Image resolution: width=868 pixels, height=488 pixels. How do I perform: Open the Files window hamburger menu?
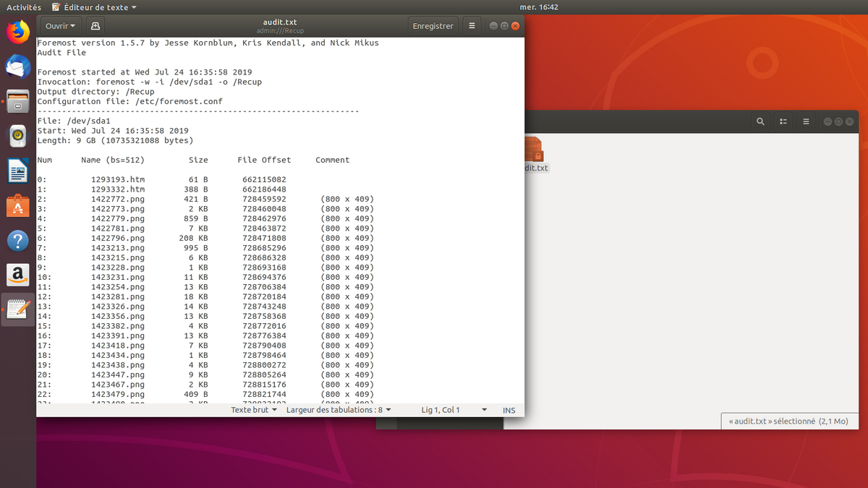click(x=806, y=121)
